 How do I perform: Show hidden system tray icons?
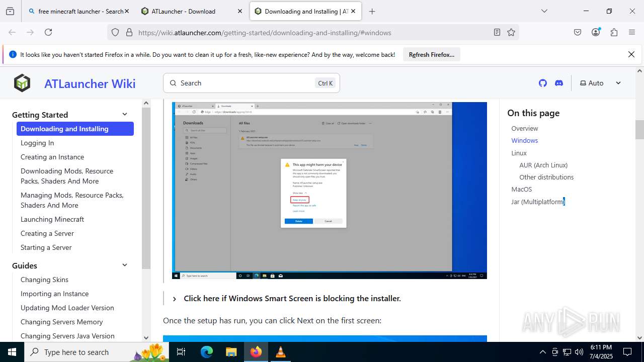[542, 352]
